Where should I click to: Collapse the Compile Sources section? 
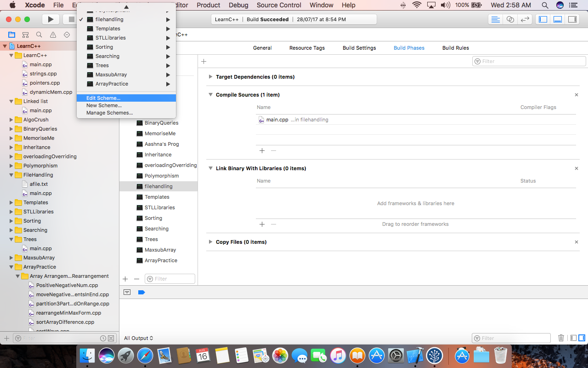pyautogui.click(x=210, y=95)
